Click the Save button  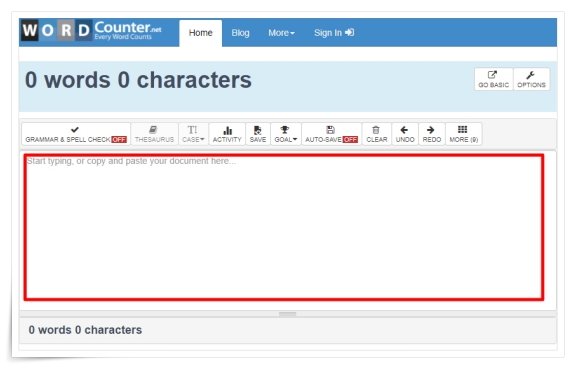coord(258,134)
